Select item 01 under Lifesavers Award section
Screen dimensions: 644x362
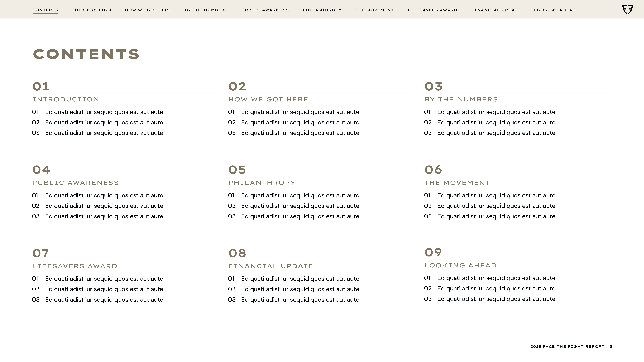click(x=97, y=279)
